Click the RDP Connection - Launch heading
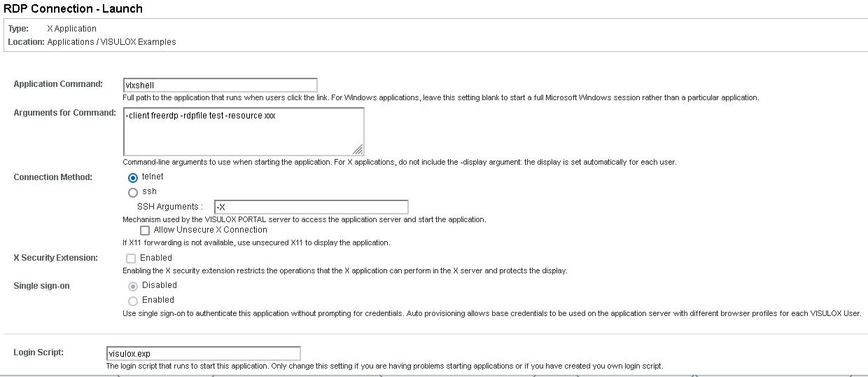 pyautogui.click(x=73, y=9)
